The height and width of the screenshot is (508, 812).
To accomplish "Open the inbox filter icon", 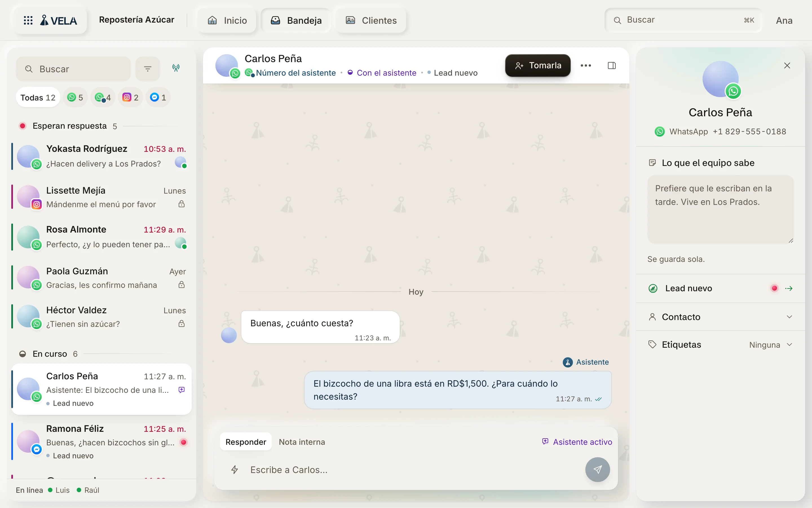I will pos(148,69).
